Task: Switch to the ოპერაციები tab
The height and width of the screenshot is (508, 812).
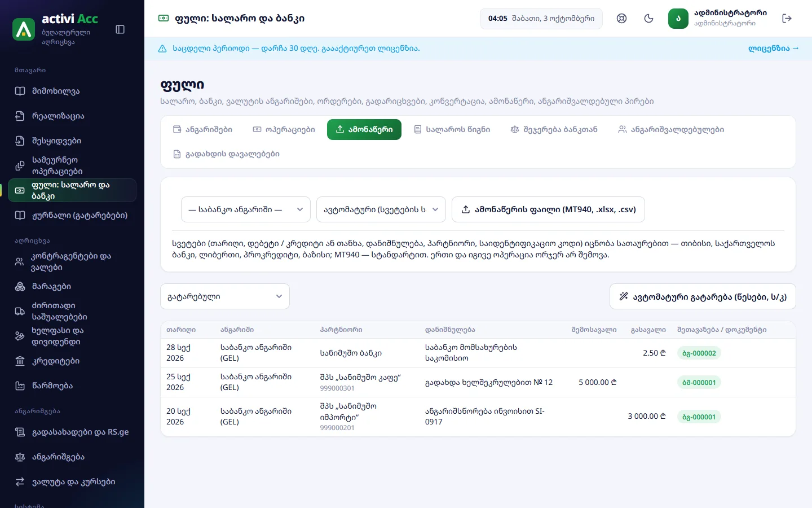Action: click(x=284, y=129)
